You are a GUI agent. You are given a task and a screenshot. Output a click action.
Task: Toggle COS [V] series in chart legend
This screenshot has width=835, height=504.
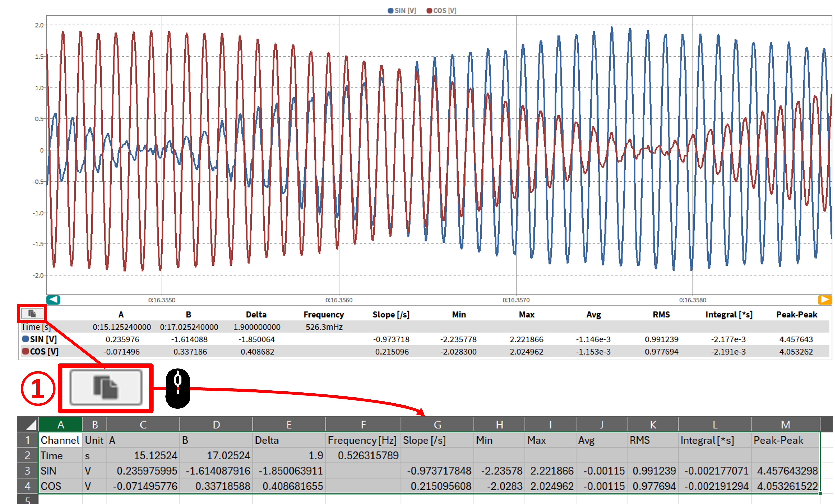pyautogui.click(x=442, y=10)
